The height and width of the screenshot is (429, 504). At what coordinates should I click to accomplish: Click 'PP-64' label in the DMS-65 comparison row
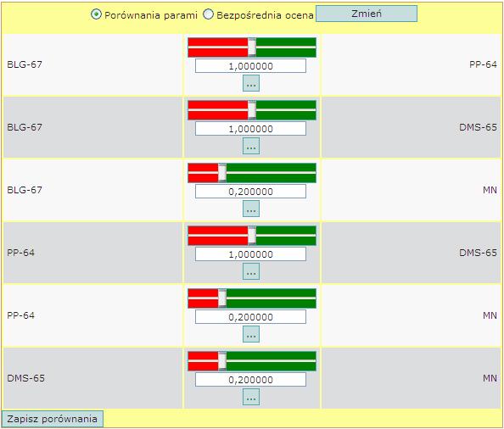point(20,253)
